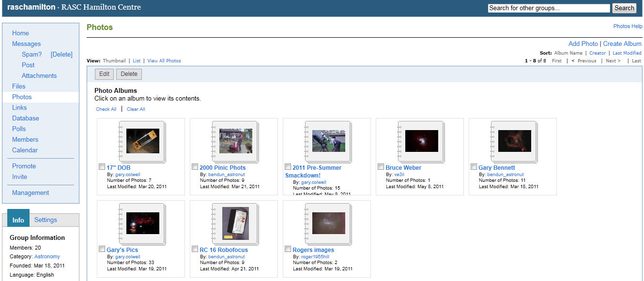Select the Rogers images album checkbox
Image resolution: width=644 pixels, height=281 pixels.
[288, 249]
